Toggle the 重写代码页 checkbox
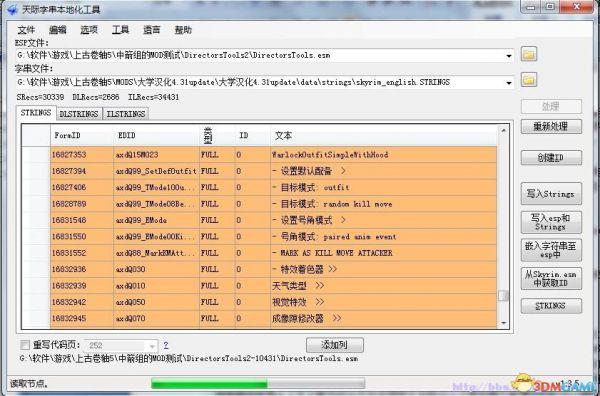Image resolution: width=600 pixels, height=396 pixels. point(25,345)
